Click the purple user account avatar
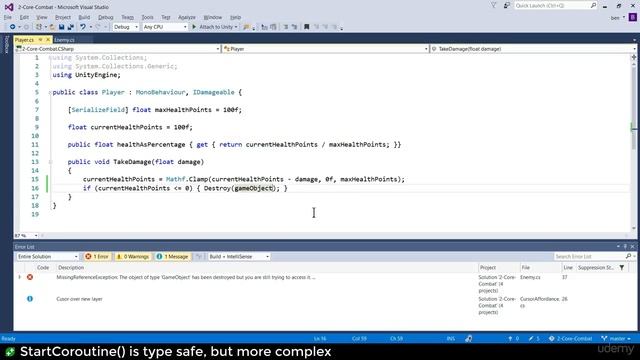This screenshot has height=360, width=640. coord(633,18)
